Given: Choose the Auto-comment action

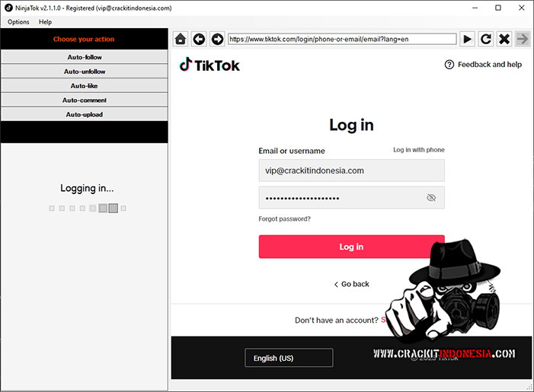Looking at the screenshot, I should click(x=85, y=100).
